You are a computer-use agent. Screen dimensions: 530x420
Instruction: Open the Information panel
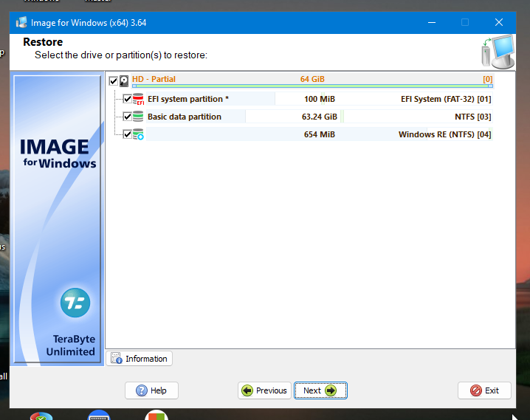coord(140,359)
